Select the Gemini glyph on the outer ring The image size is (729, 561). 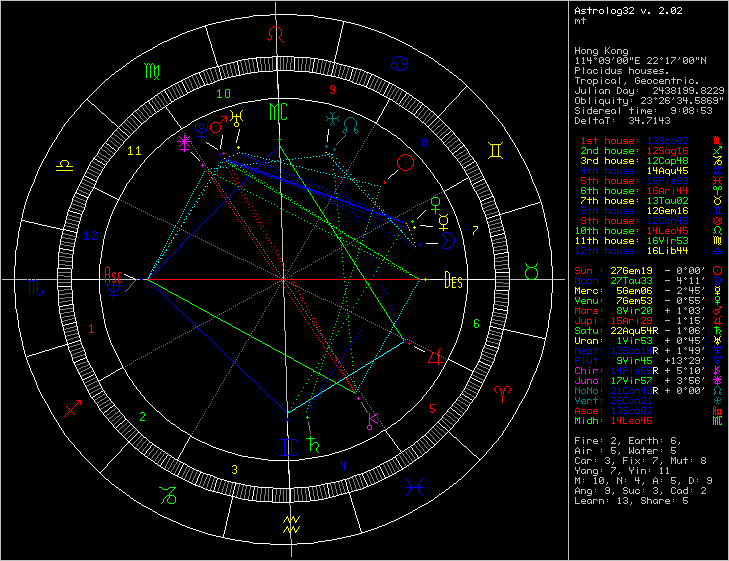495,150
